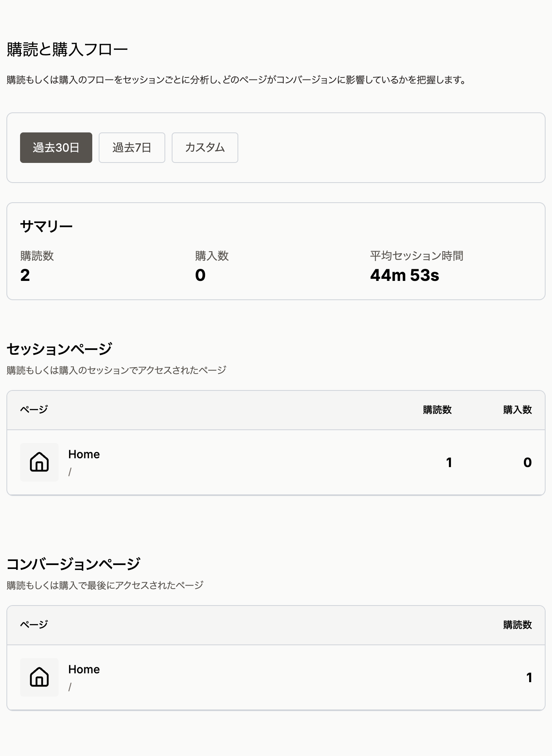Click the サマリー heading
552x756 pixels.
pyautogui.click(x=47, y=227)
